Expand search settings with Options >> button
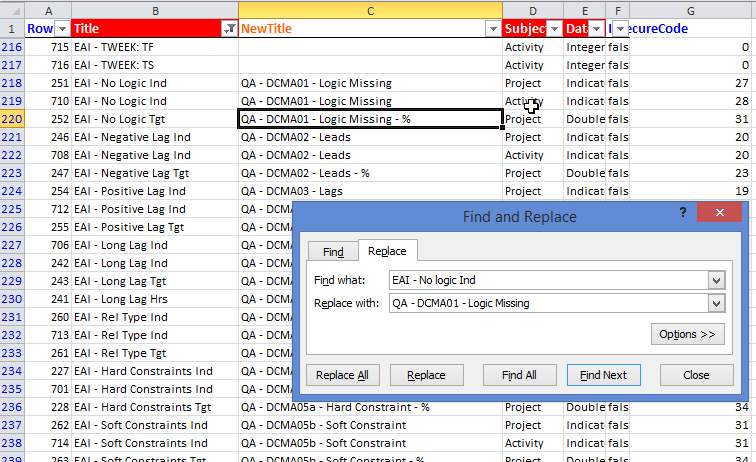 tap(687, 334)
